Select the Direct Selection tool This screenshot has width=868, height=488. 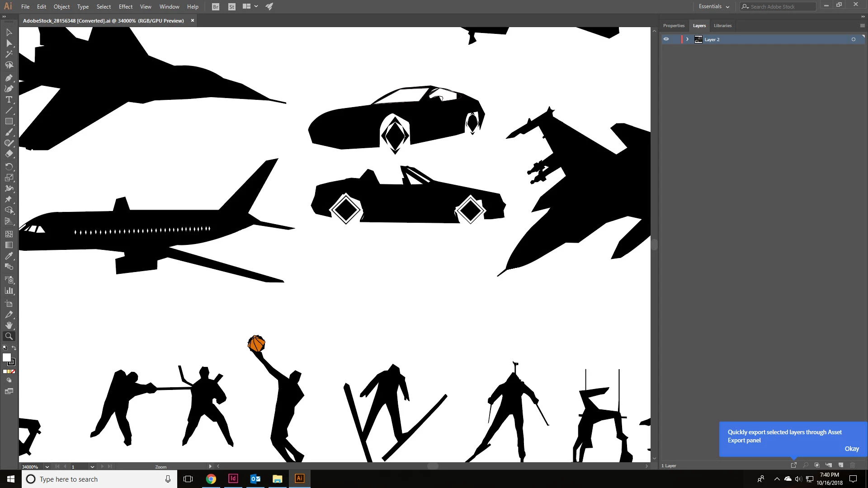tap(9, 43)
